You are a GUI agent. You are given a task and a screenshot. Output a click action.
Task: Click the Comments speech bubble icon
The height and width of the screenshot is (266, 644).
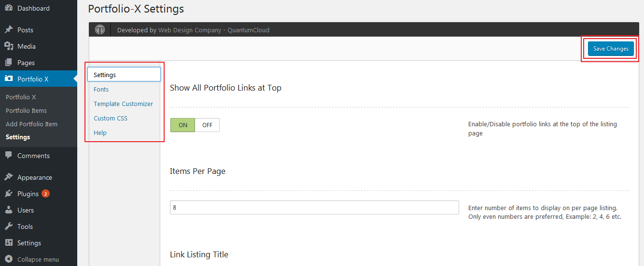point(9,156)
